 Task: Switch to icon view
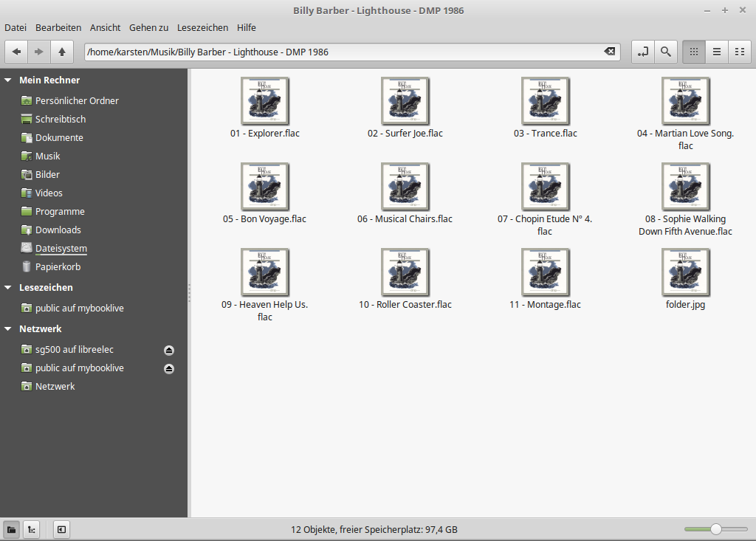tap(693, 52)
